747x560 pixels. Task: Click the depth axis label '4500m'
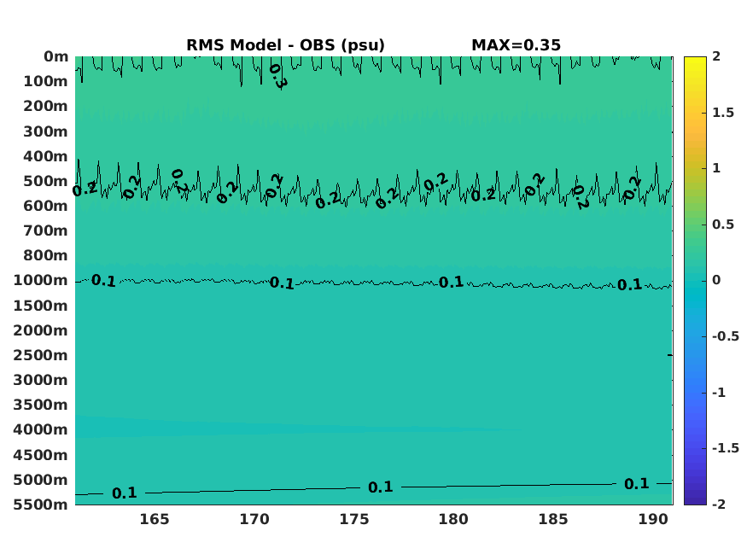coord(40,455)
